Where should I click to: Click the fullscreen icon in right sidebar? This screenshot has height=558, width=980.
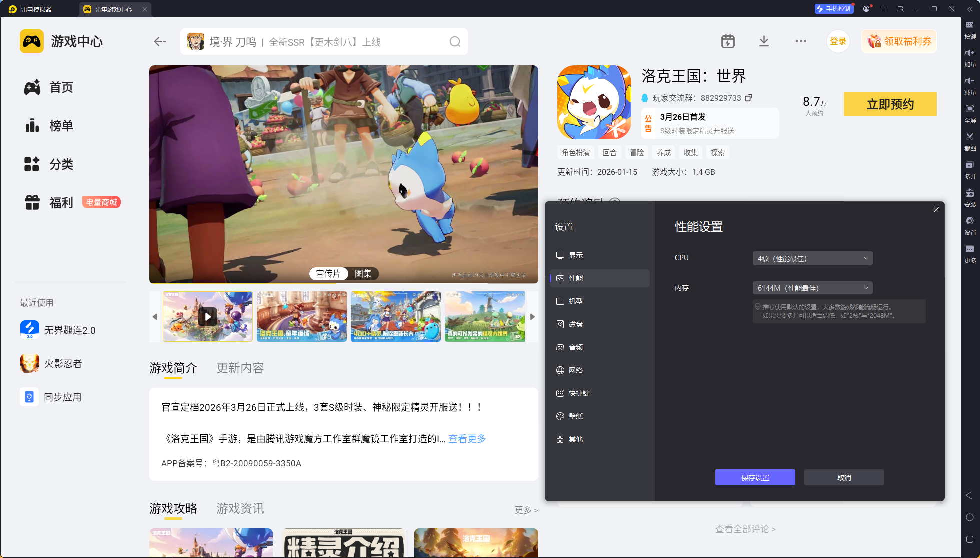[x=970, y=109]
